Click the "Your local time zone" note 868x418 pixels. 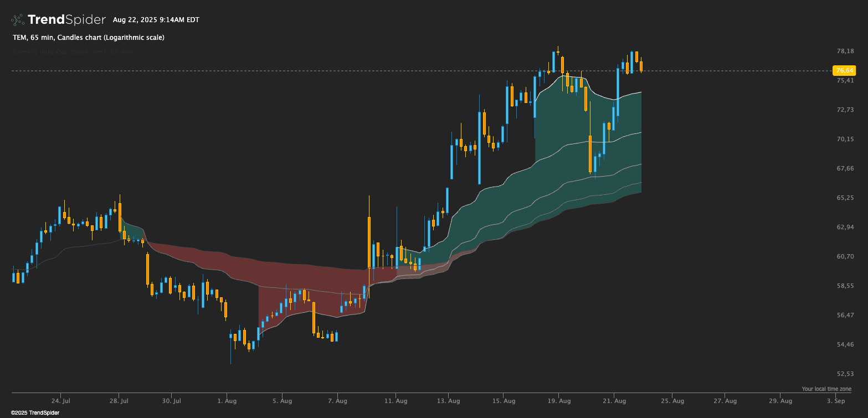pyautogui.click(x=826, y=389)
